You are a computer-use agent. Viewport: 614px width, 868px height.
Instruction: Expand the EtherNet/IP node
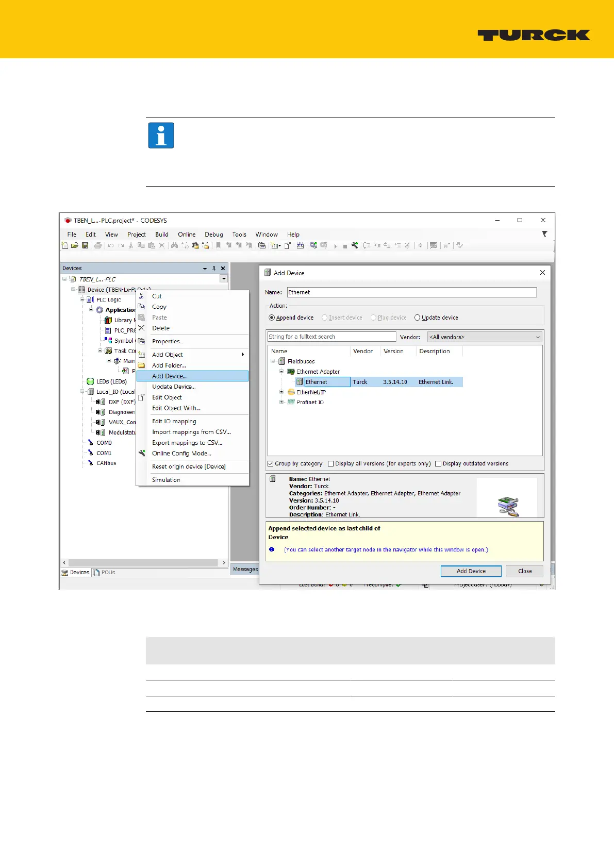(x=281, y=392)
